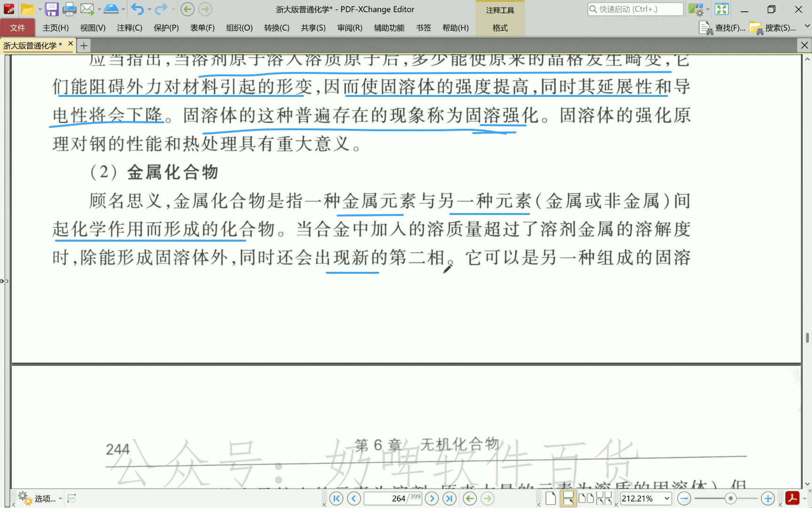This screenshot has height=508, width=812.
Task: Click the red Adobe PDF icon
Action: click(792, 498)
